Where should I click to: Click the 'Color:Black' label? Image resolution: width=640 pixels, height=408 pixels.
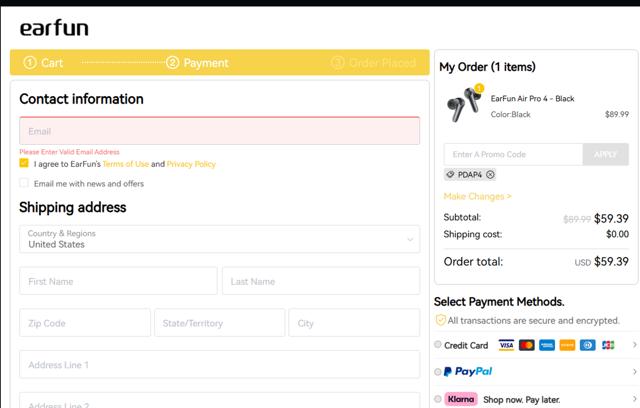click(511, 115)
